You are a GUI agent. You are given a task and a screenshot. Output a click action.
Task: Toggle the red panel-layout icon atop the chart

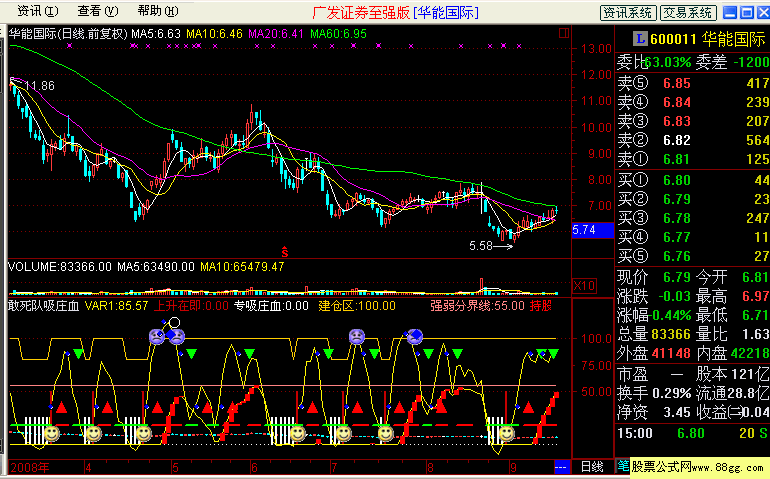click(x=564, y=33)
